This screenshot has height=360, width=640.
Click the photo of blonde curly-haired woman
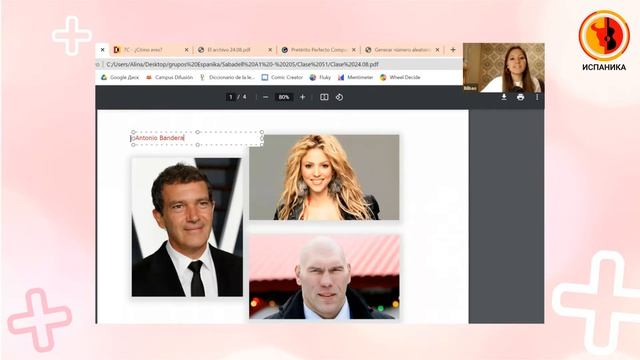(324, 177)
